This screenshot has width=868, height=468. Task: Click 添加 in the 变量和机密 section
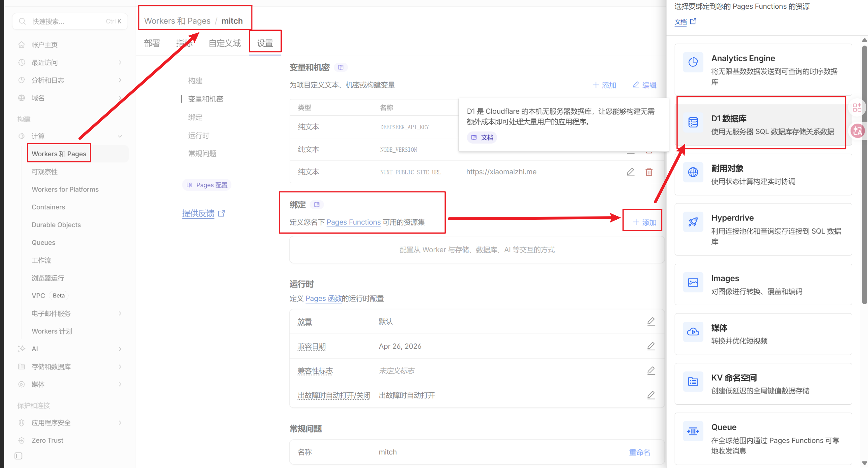pos(604,85)
